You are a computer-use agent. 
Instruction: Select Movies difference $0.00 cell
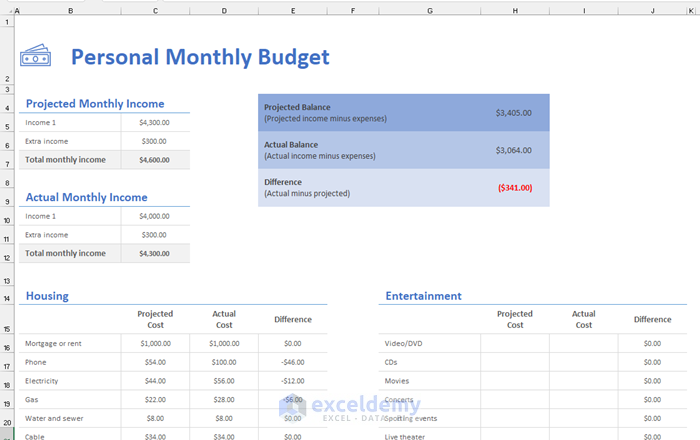[653, 381]
